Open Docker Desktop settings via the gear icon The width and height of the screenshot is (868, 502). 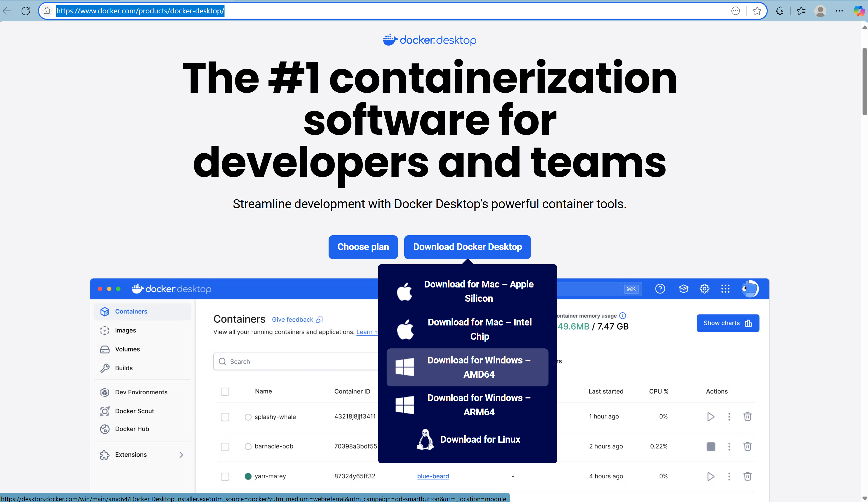pyautogui.click(x=704, y=289)
